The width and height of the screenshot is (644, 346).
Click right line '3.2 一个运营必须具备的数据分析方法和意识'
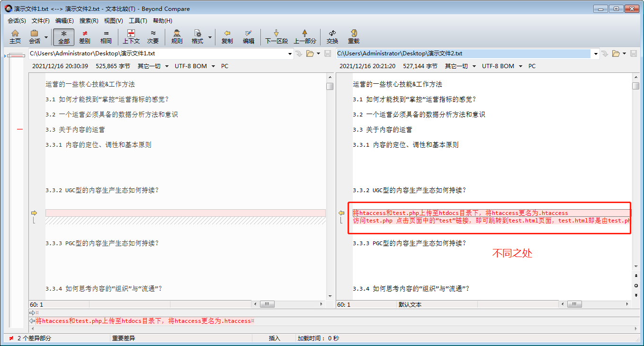pyautogui.click(x=419, y=115)
